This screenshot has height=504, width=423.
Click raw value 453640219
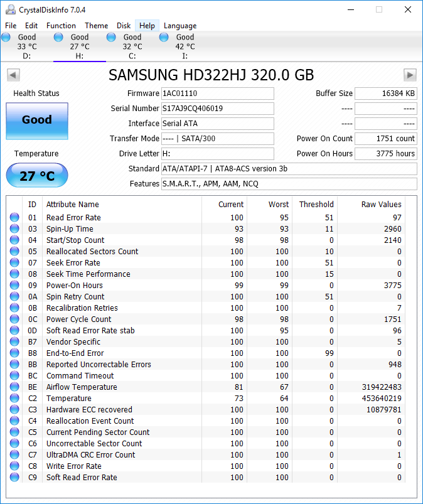(x=382, y=399)
